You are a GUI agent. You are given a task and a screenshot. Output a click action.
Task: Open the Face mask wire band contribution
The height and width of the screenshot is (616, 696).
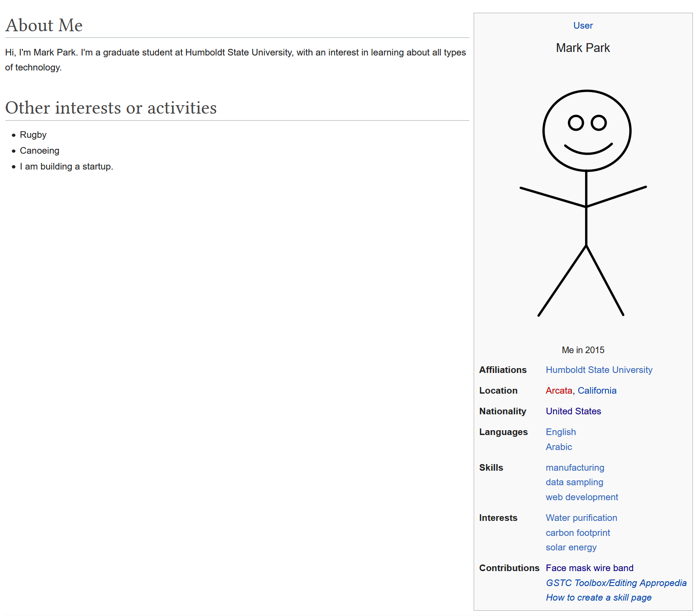(589, 568)
